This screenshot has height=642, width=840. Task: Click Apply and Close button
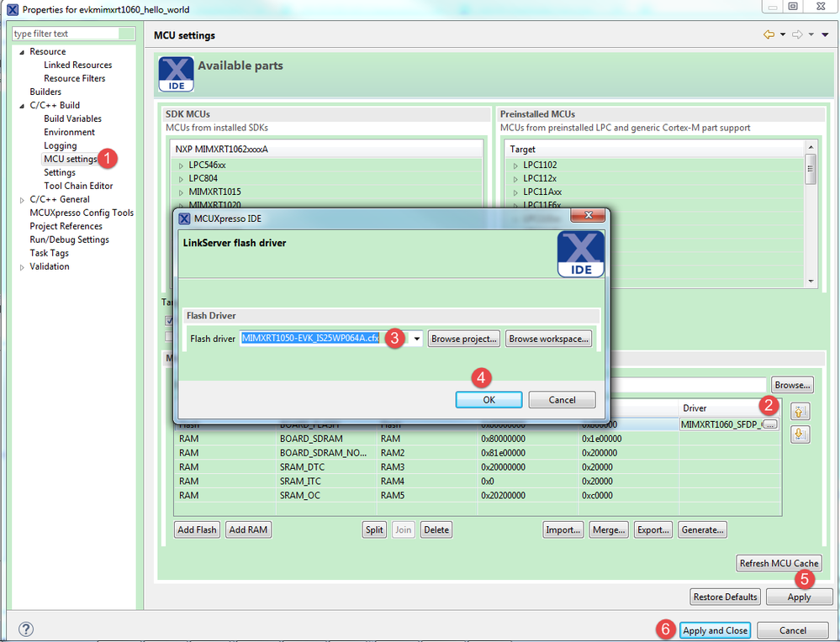[715, 630]
